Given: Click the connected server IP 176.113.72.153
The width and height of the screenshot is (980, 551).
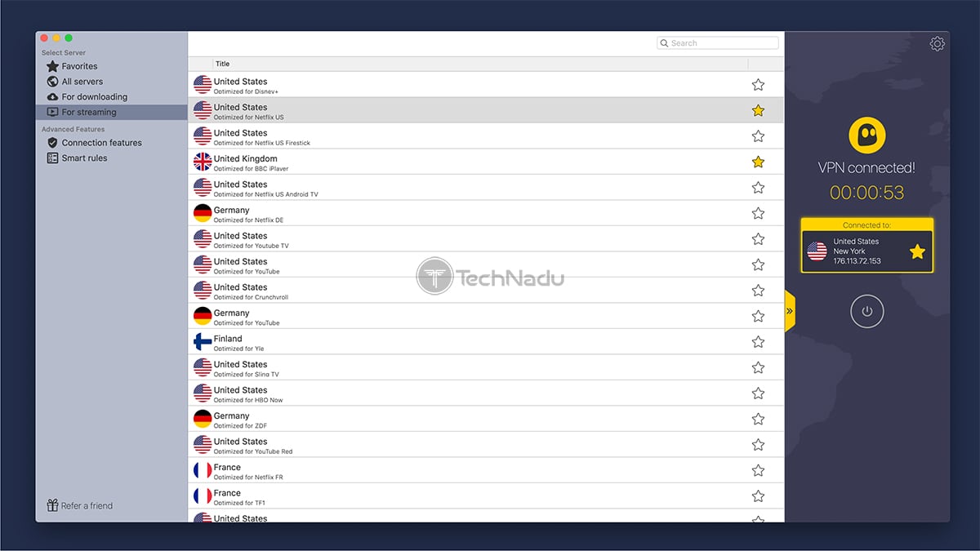Looking at the screenshot, I should 857,261.
